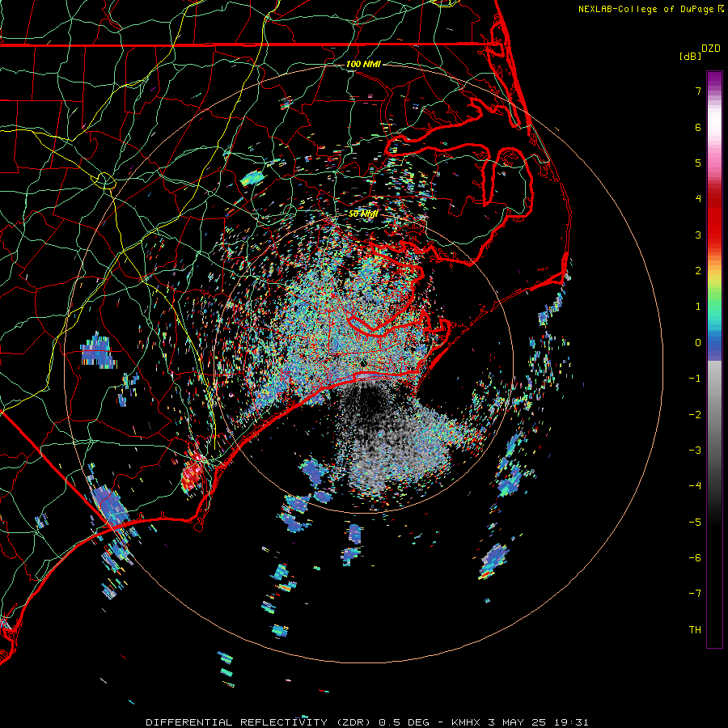Click the '-4' value on color scale
The width and height of the screenshot is (728, 728).
695,486
